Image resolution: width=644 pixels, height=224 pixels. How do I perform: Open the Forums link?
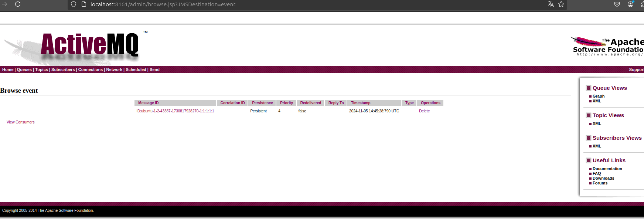pyautogui.click(x=600, y=183)
